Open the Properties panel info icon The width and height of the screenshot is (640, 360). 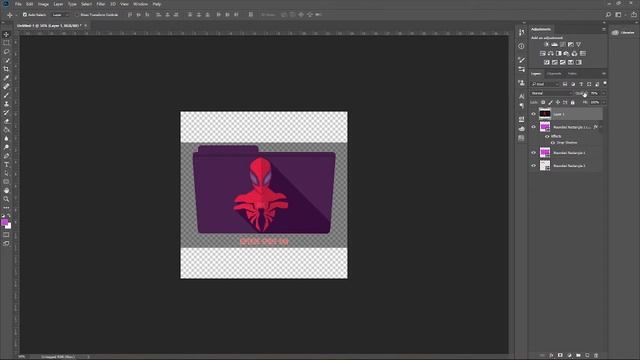(x=521, y=47)
